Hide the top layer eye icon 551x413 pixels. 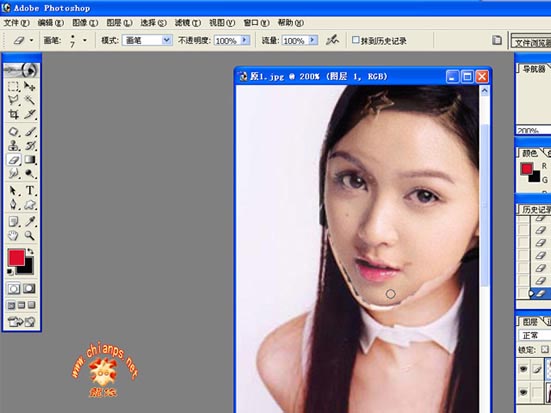tap(524, 368)
